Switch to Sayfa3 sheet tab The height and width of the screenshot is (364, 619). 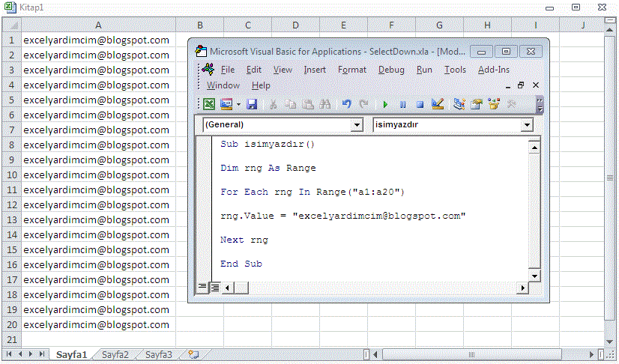pyautogui.click(x=158, y=354)
